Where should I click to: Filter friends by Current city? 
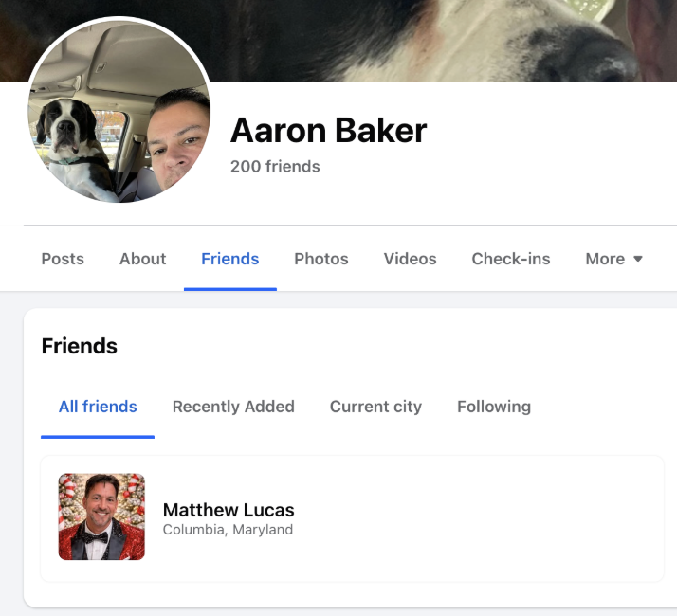375,407
